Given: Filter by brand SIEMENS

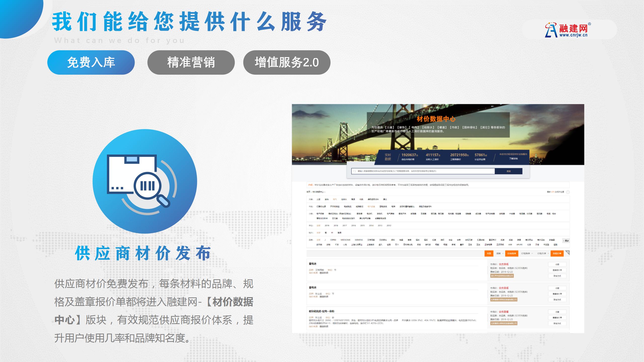Looking at the screenshot, I should click(359, 240).
